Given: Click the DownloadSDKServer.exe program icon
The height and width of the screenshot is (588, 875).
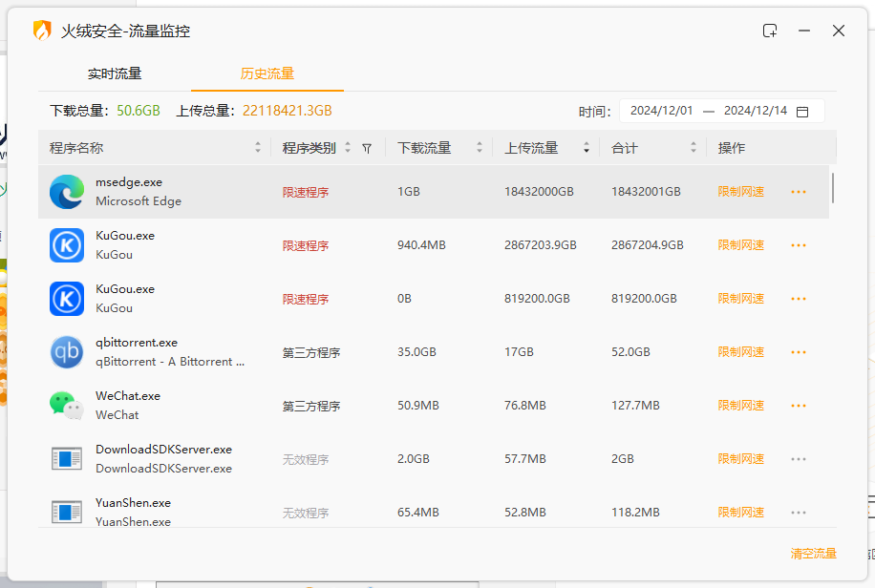Looking at the screenshot, I should (x=67, y=459).
